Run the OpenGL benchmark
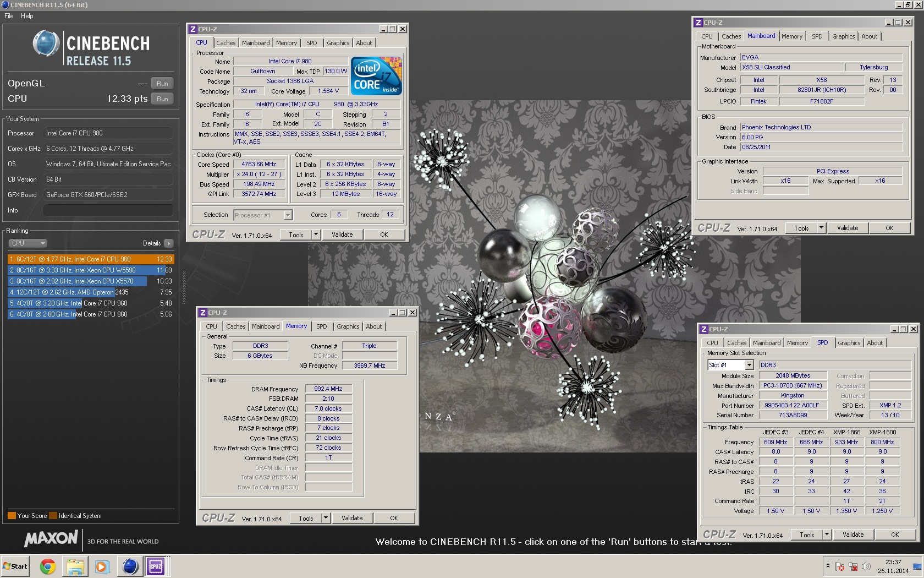Image resolution: width=924 pixels, height=578 pixels. click(x=162, y=84)
